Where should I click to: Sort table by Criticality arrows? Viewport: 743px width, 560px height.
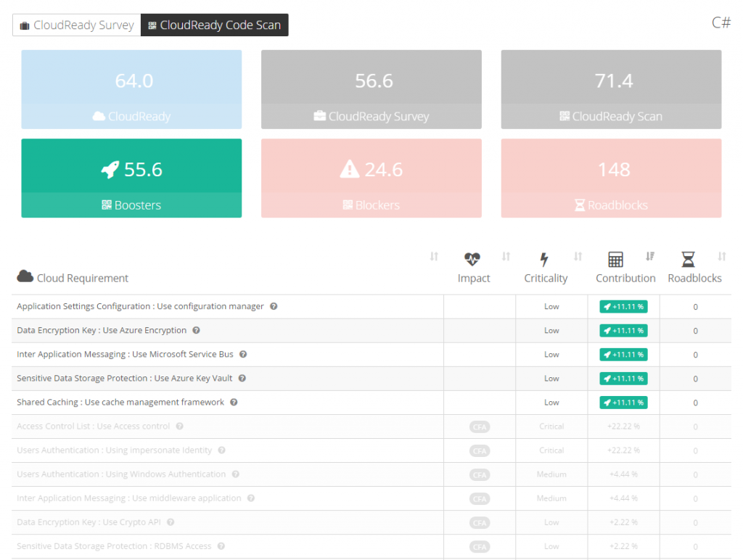coord(578,256)
